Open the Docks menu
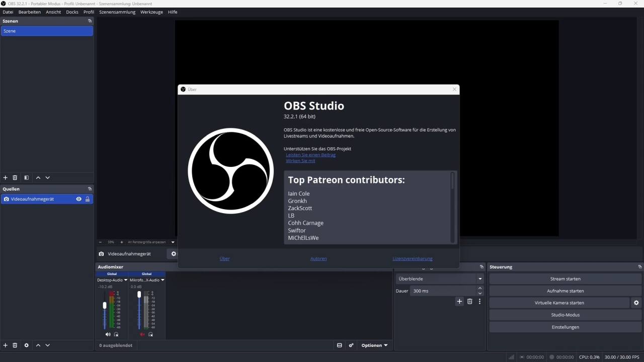The width and height of the screenshot is (644, 362). point(72,12)
